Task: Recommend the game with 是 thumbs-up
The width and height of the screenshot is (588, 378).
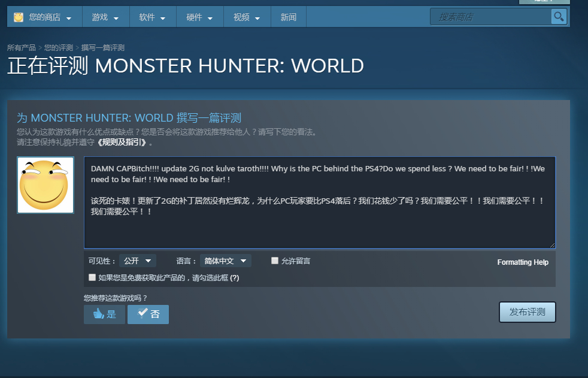Action: click(104, 315)
